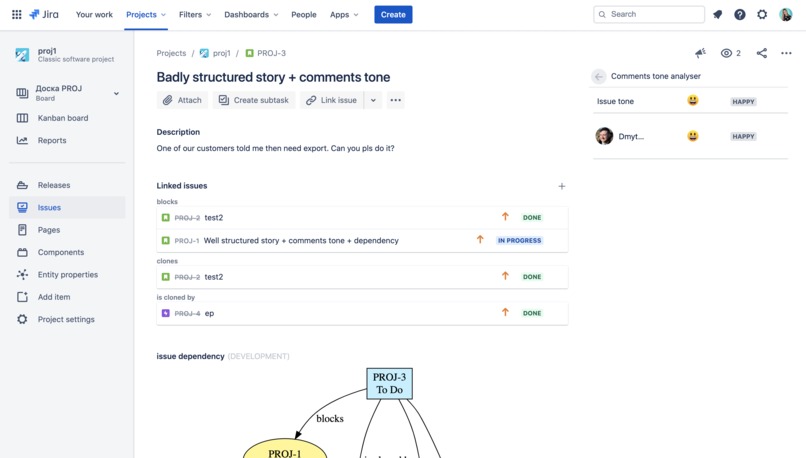The height and width of the screenshot is (458, 806).
Task: Open the Help question mark icon
Action: pyautogui.click(x=740, y=14)
